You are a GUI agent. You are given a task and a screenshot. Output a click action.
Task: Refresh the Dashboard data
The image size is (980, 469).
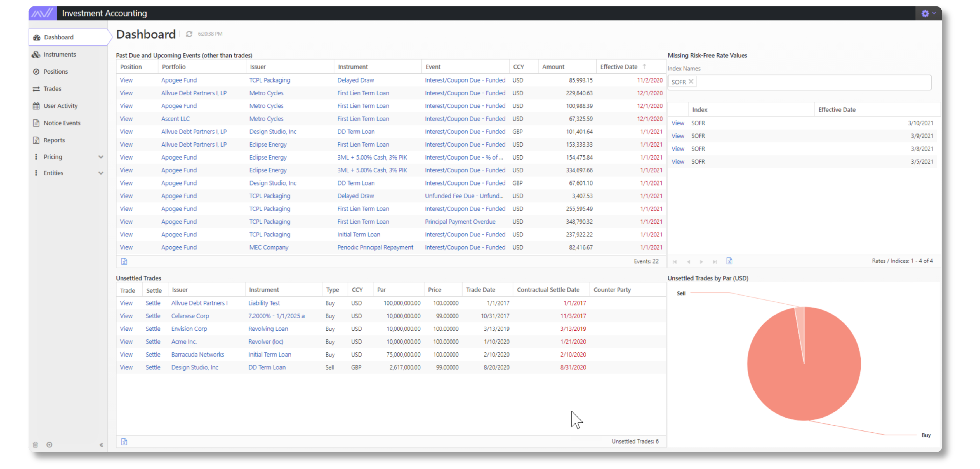189,34
